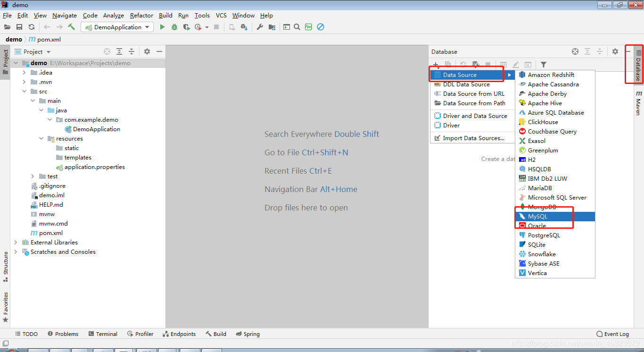Select Driver and Data Source entry
The width and height of the screenshot is (644, 352).
coord(472,116)
